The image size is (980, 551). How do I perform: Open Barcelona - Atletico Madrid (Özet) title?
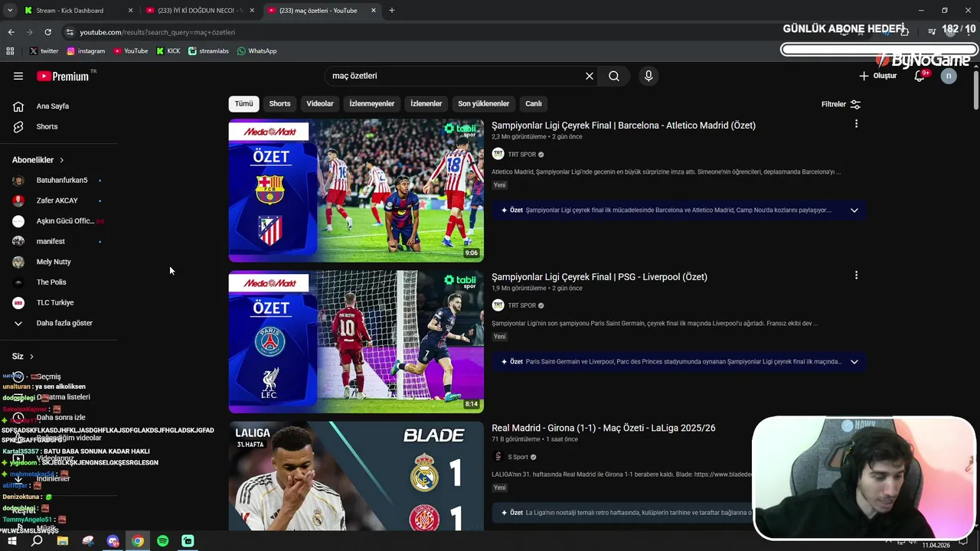click(x=623, y=126)
